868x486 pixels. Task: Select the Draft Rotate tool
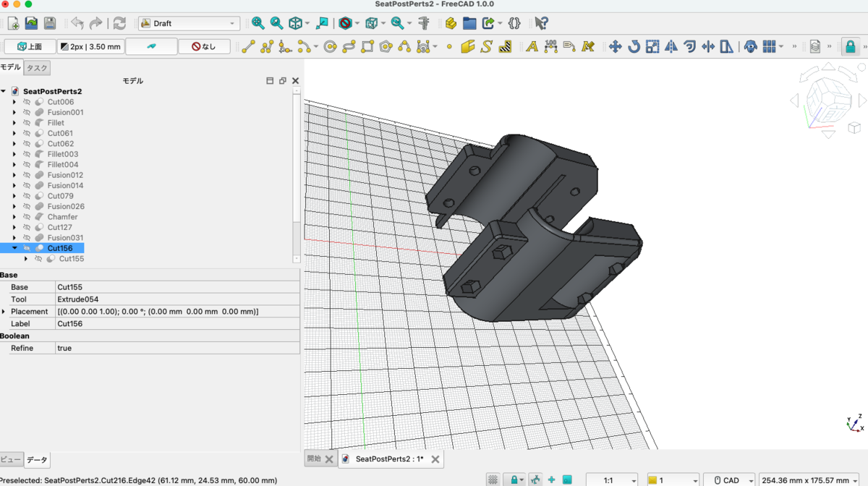tap(634, 47)
